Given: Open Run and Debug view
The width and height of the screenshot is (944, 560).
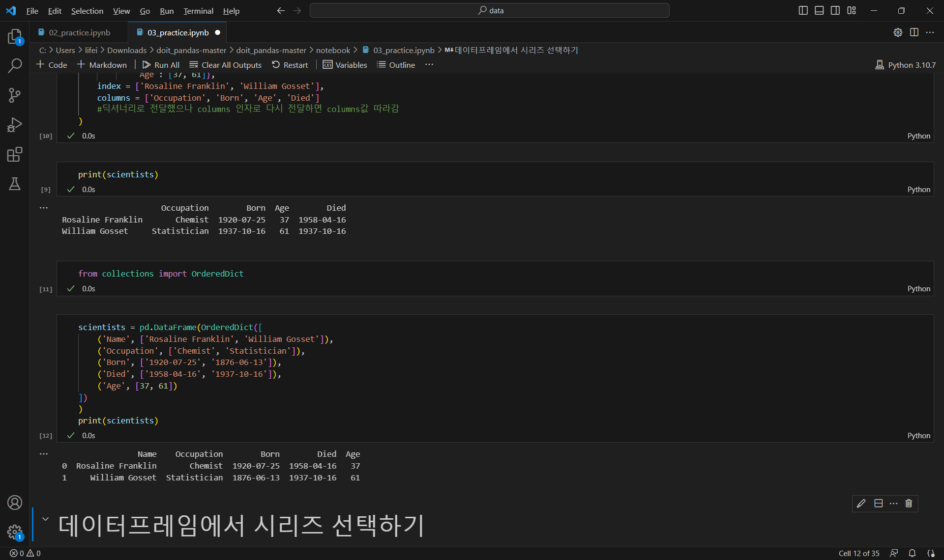Looking at the screenshot, I should pyautogui.click(x=15, y=125).
